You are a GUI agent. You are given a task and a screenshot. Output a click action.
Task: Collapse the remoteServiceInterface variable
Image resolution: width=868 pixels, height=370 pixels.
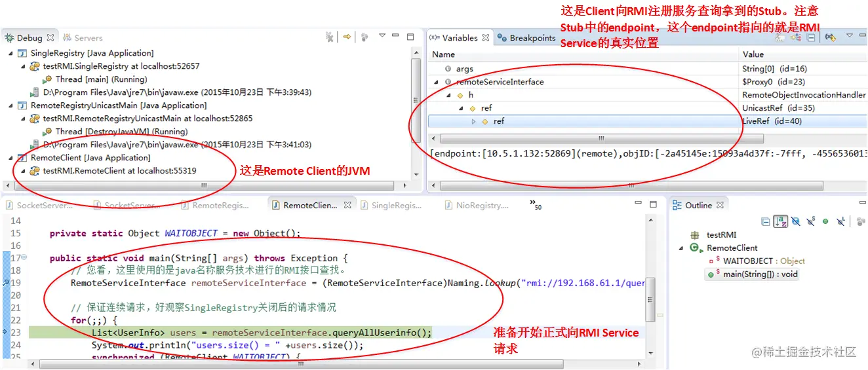[436, 82]
